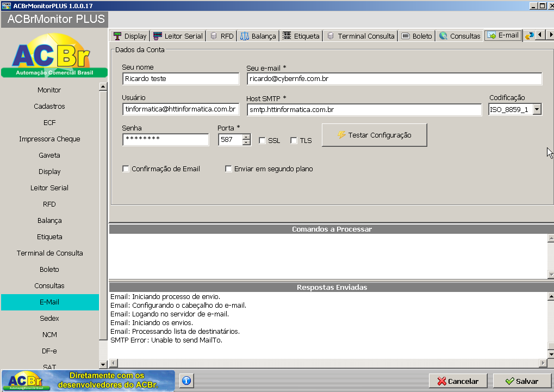Screen dimensions: 554x392
Task: Switch to the Display tab
Action: (x=130, y=36)
